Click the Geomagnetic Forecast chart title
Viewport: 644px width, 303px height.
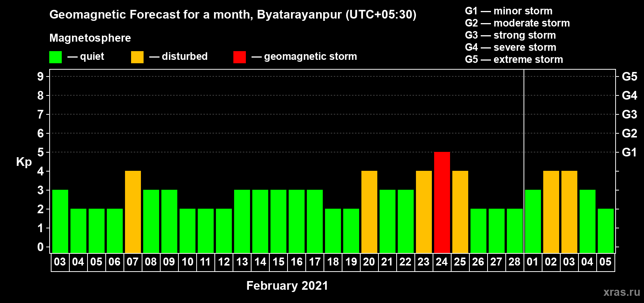[233, 15]
